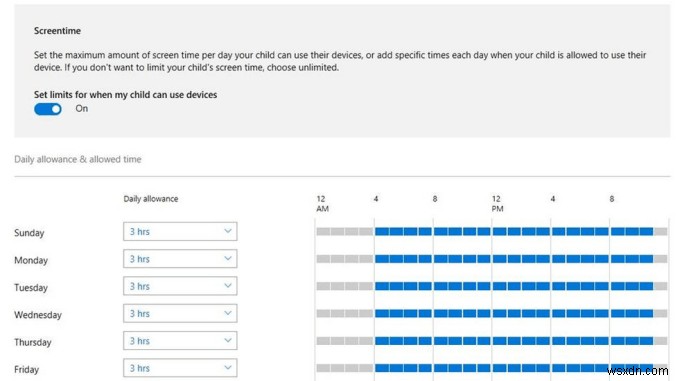Click the 'Daily allowance & allowed time' label
This screenshot has width=680, height=381.
coord(78,159)
